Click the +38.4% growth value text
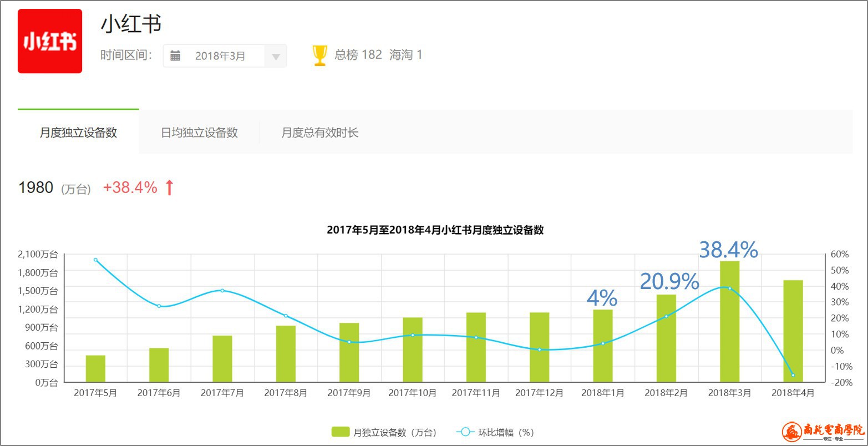The image size is (868, 446). click(130, 187)
